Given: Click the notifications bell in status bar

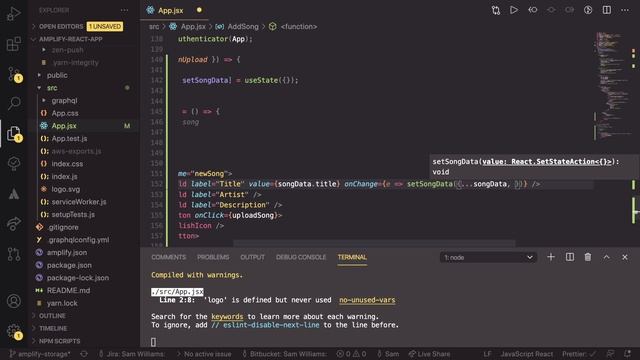Looking at the screenshot, I should [627, 354].
